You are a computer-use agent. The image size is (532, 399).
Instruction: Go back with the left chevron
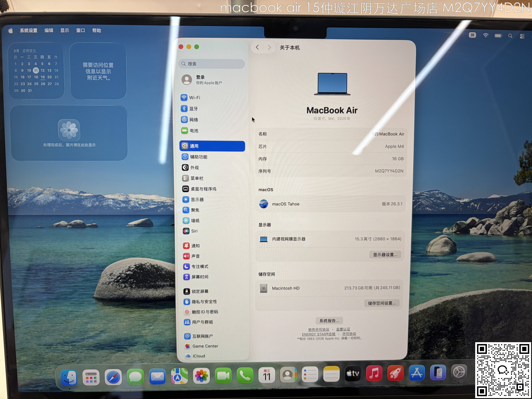pos(257,47)
